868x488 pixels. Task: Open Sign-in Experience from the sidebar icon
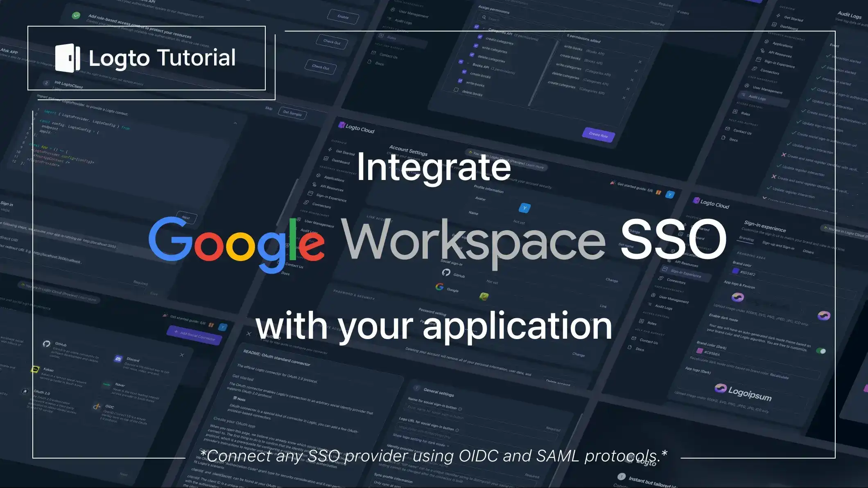click(x=665, y=269)
